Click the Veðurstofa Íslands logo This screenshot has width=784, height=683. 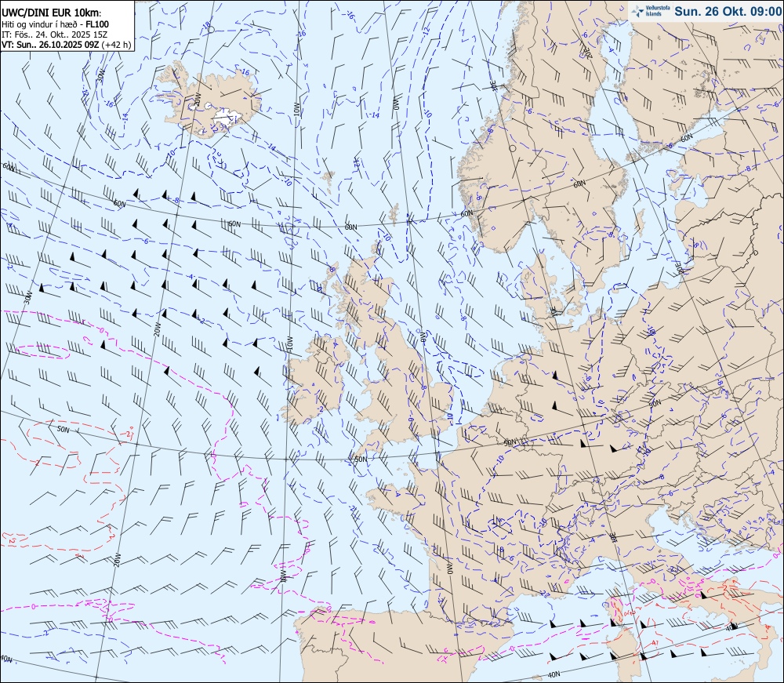tap(650, 11)
